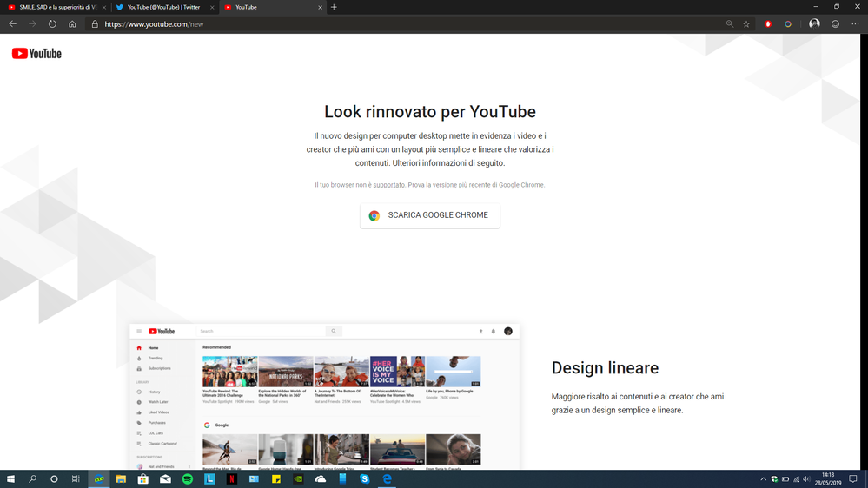
Task: Click the YouTube Rewind video thumbnail
Action: click(x=229, y=372)
